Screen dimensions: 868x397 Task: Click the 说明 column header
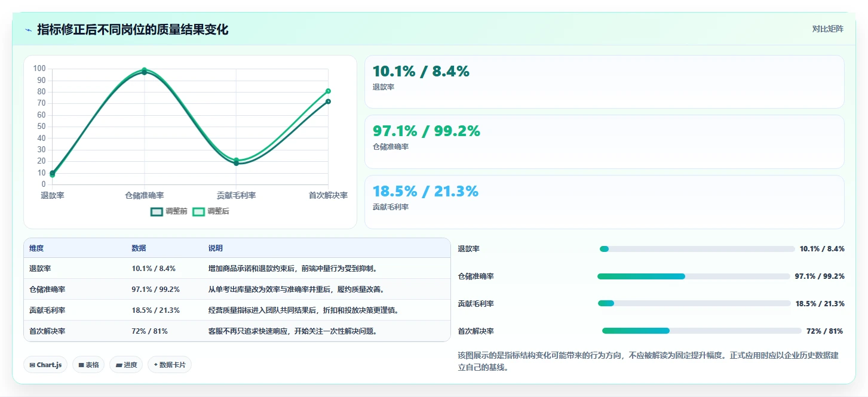pyautogui.click(x=215, y=248)
